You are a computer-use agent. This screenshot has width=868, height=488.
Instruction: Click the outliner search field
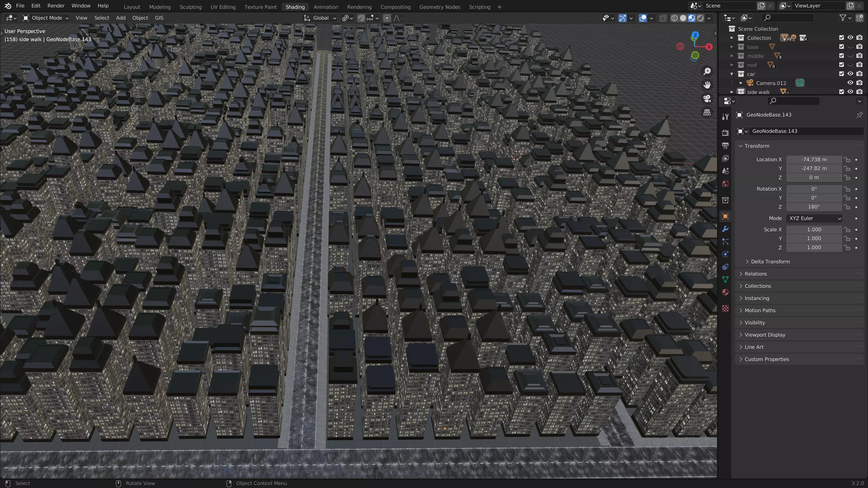click(788, 18)
